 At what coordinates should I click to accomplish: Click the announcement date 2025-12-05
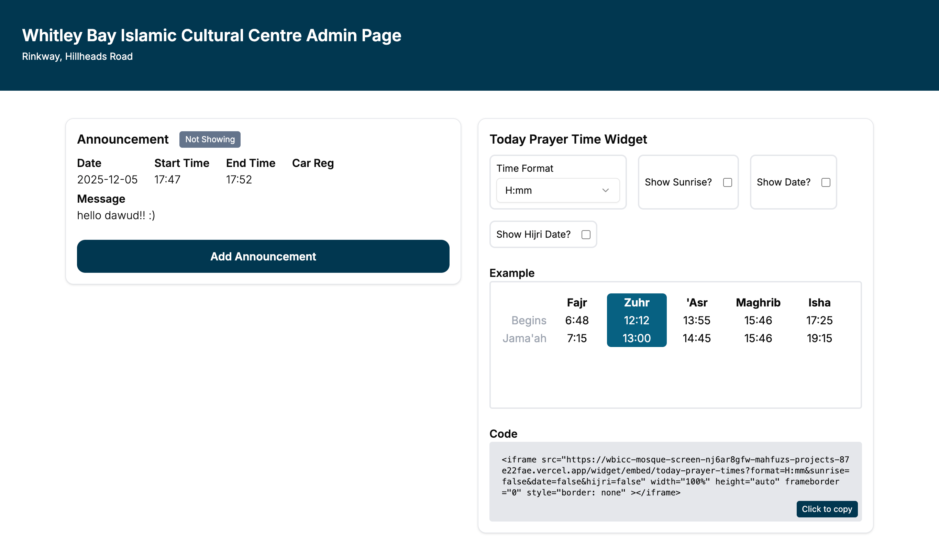pos(107,179)
